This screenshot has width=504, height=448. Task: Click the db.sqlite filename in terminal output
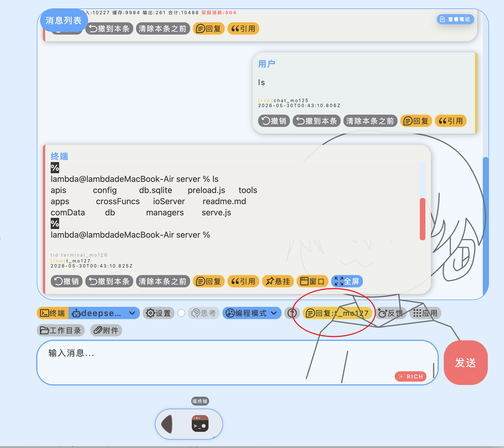coord(156,190)
